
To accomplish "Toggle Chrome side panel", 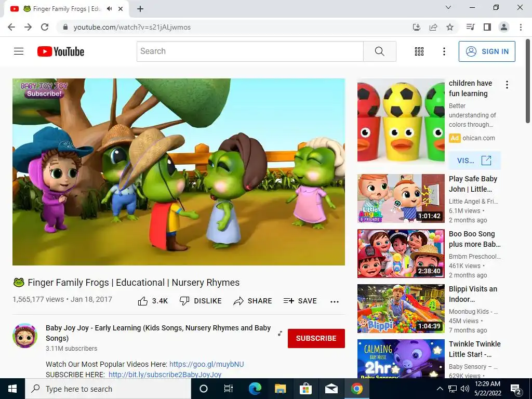I will [x=487, y=27].
